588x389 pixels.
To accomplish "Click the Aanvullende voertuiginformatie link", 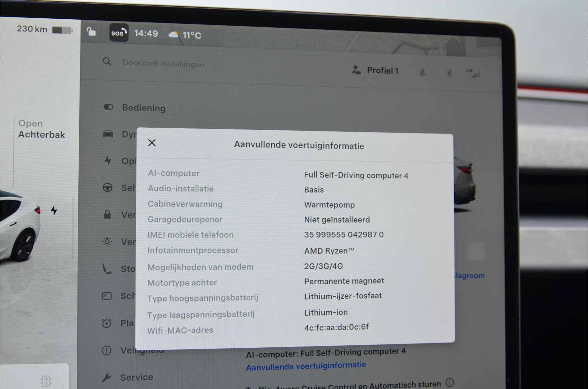I will tap(306, 366).
